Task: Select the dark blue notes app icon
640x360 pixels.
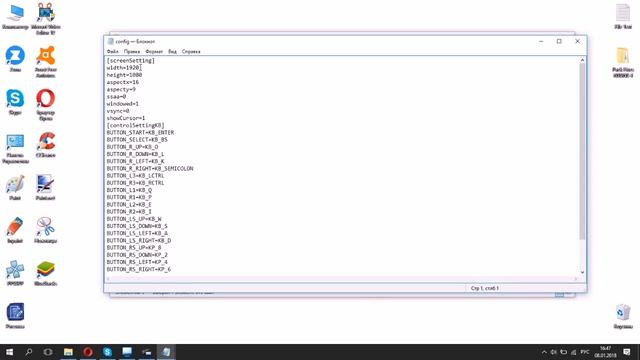Action: click(15, 316)
